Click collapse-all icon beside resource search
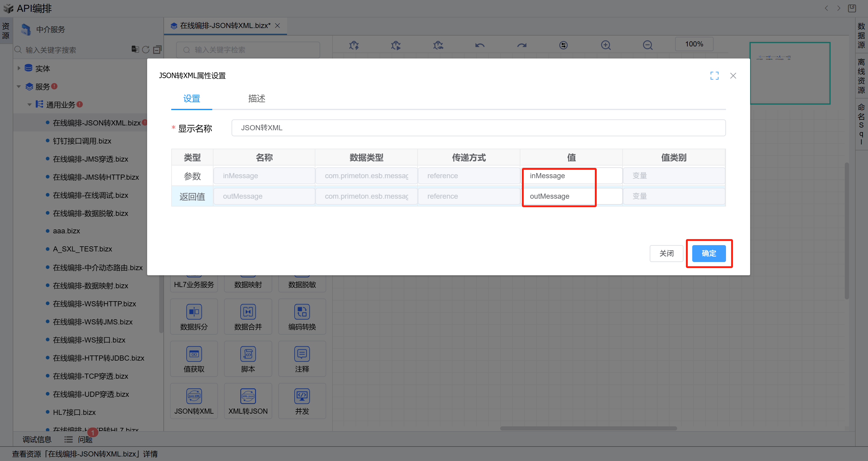868x461 pixels. 157,49
